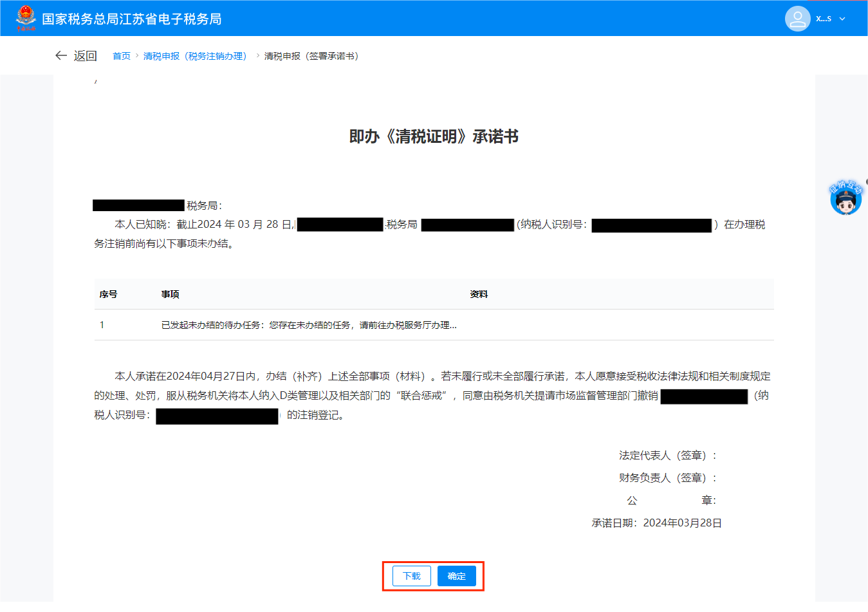Image resolution: width=868 pixels, height=612 pixels.
Task: Click the back arrow icon
Action: (x=61, y=56)
